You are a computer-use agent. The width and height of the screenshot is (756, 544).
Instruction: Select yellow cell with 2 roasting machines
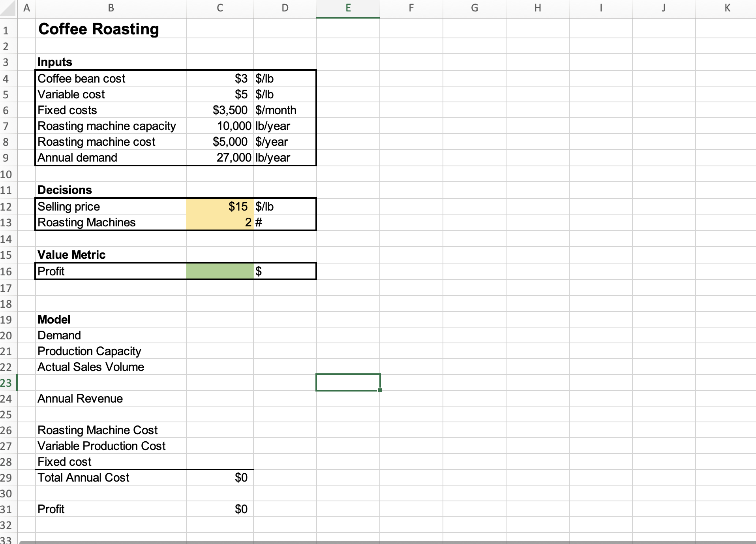coord(220,222)
